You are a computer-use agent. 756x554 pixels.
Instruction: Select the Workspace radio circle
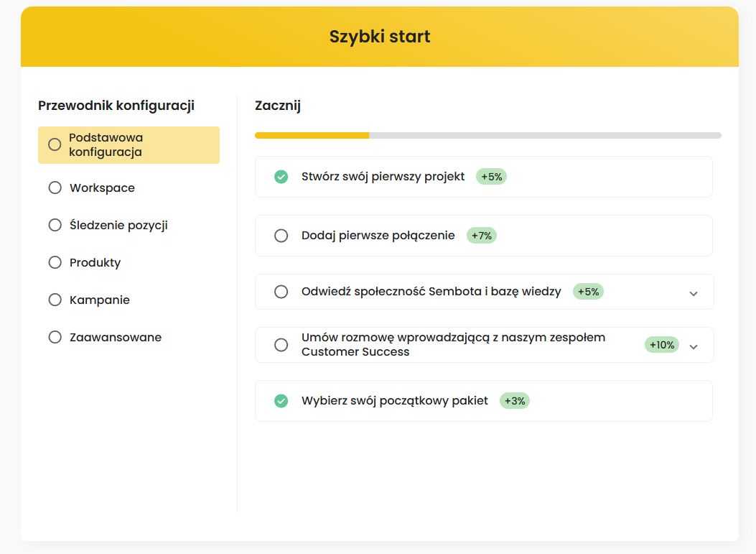(x=55, y=188)
